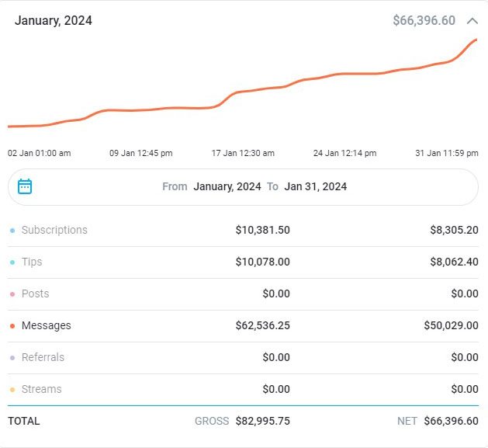Image resolution: width=488 pixels, height=448 pixels.
Task: Click chart axis label 31 Jan 11:59 pm
Action: tap(447, 153)
